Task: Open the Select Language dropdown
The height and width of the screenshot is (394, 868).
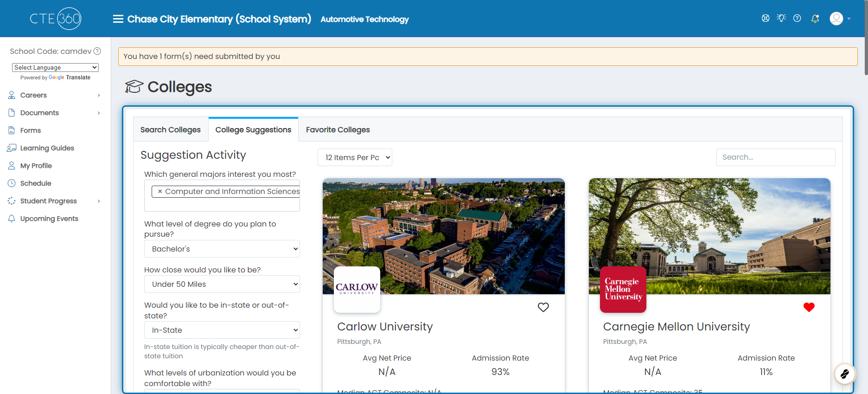Action: point(55,67)
